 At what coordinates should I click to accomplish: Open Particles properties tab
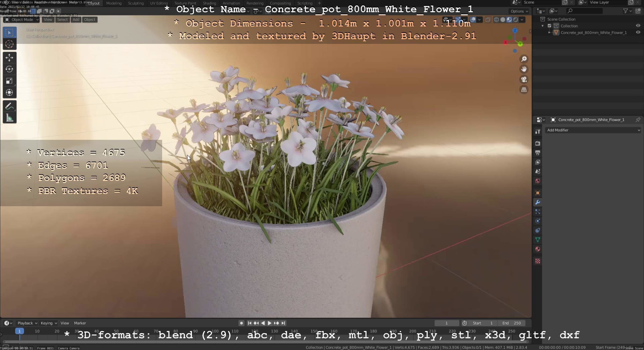click(538, 212)
